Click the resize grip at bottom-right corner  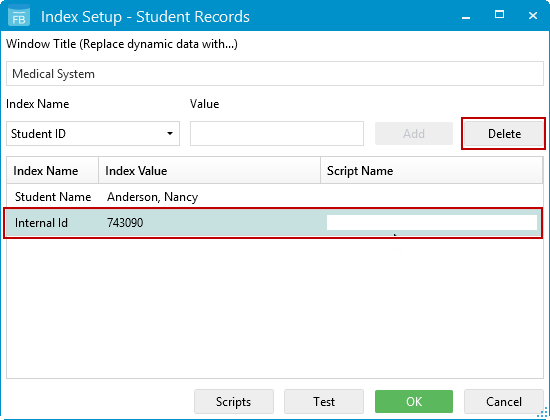(x=543, y=413)
